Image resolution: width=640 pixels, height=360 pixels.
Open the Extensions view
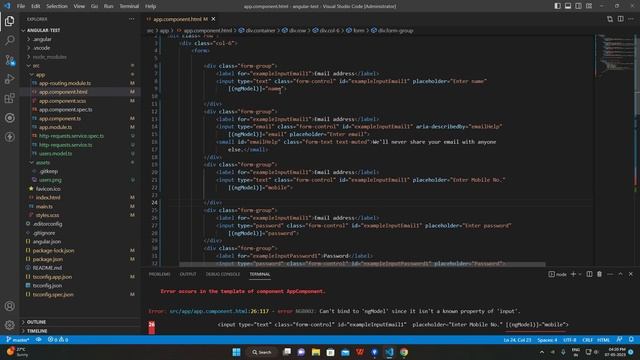click(9, 98)
